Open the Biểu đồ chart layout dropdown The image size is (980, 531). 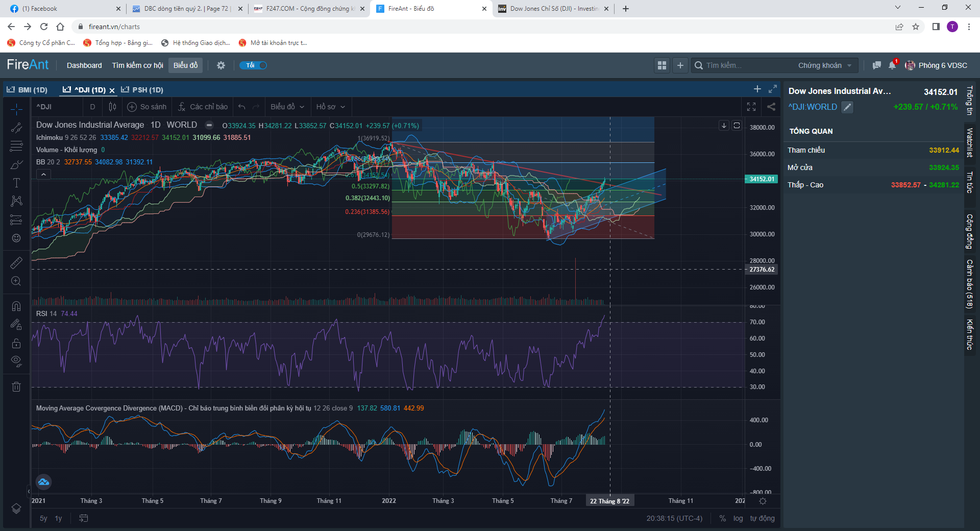coord(287,107)
